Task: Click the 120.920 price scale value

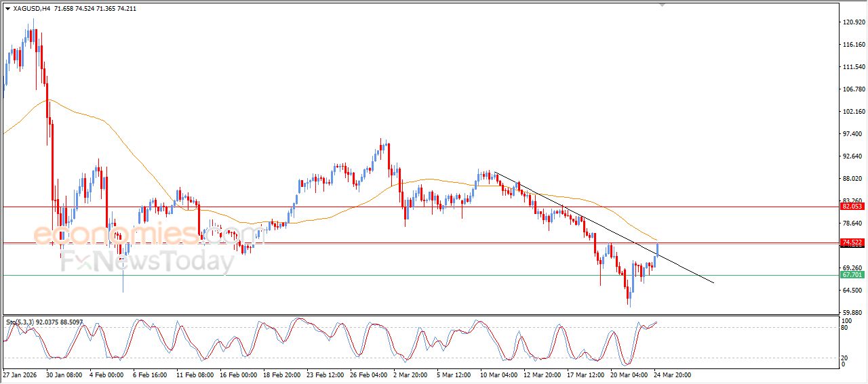Action: click(852, 22)
